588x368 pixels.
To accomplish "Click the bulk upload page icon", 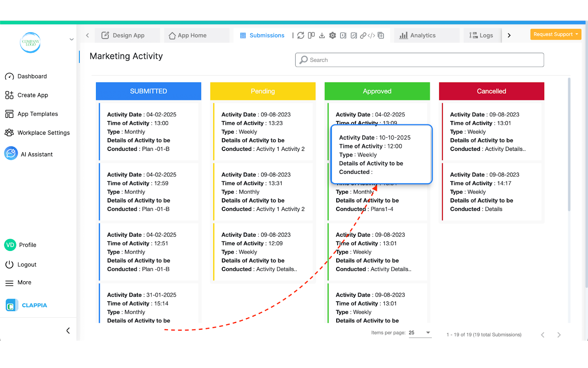I will point(343,35).
